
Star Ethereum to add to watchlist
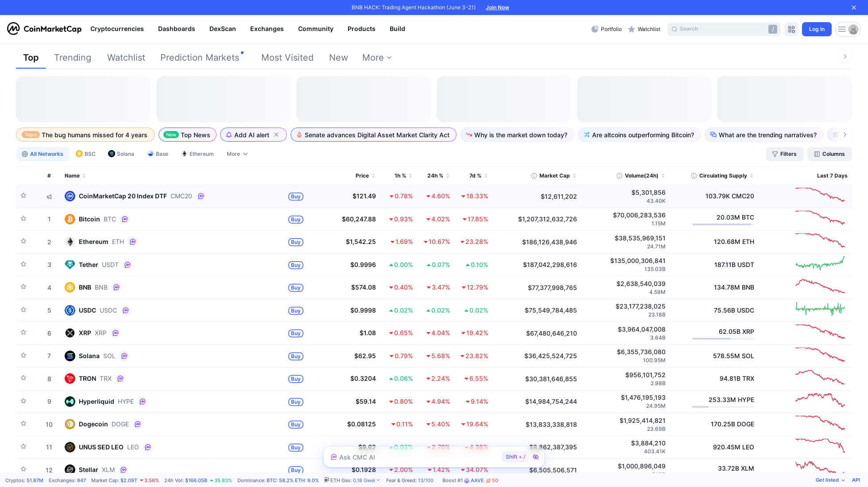tap(23, 241)
